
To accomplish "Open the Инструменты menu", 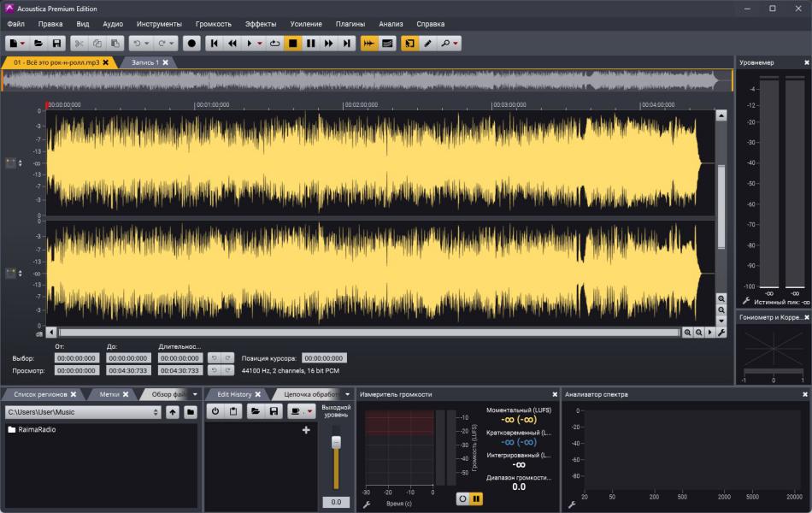I will pyautogui.click(x=159, y=24).
